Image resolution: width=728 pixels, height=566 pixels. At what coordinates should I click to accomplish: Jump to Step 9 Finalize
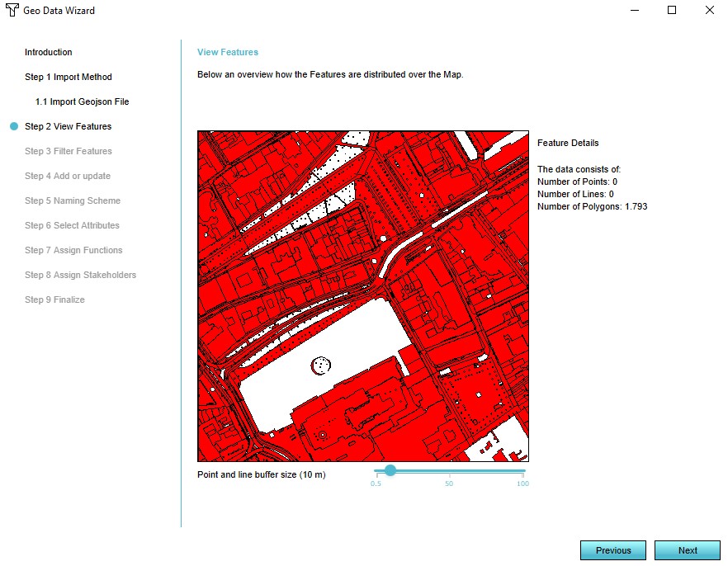(54, 300)
